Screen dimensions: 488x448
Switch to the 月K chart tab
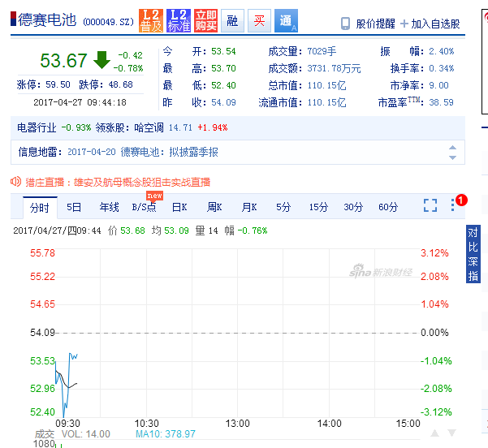point(249,207)
